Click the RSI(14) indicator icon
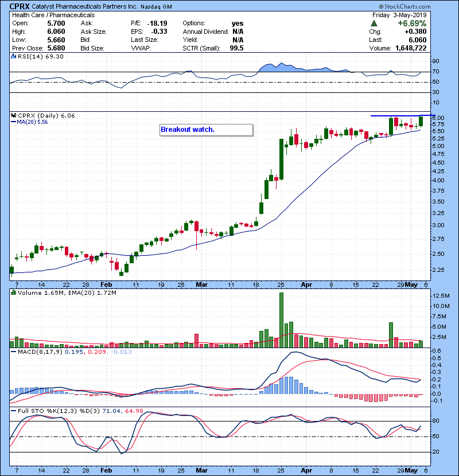Image resolution: width=459 pixels, height=476 pixels. [x=13, y=56]
